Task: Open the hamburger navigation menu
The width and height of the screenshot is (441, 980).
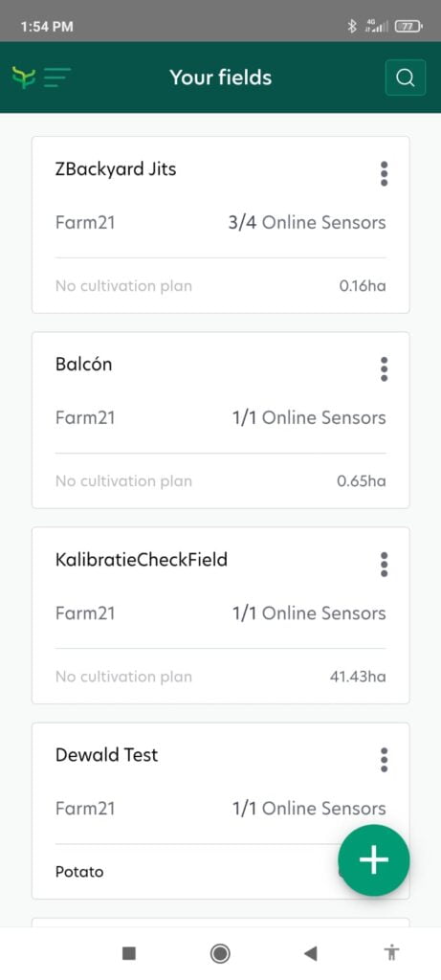Action: (56, 78)
